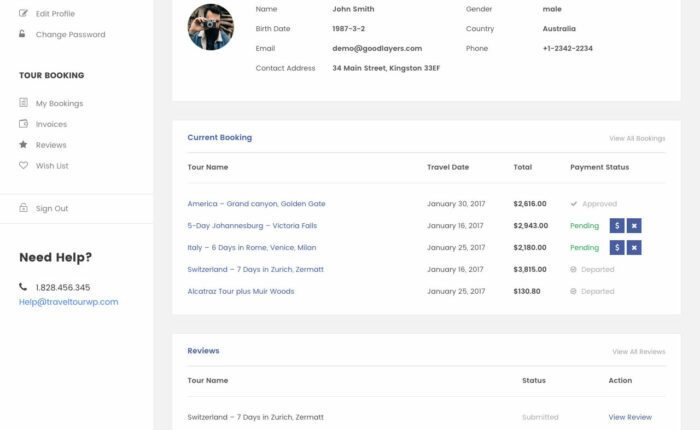Image resolution: width=700 pixels, height=430 pixels.
Task: Click the My Bookings list icon
Action: click(x=23, y=103)
